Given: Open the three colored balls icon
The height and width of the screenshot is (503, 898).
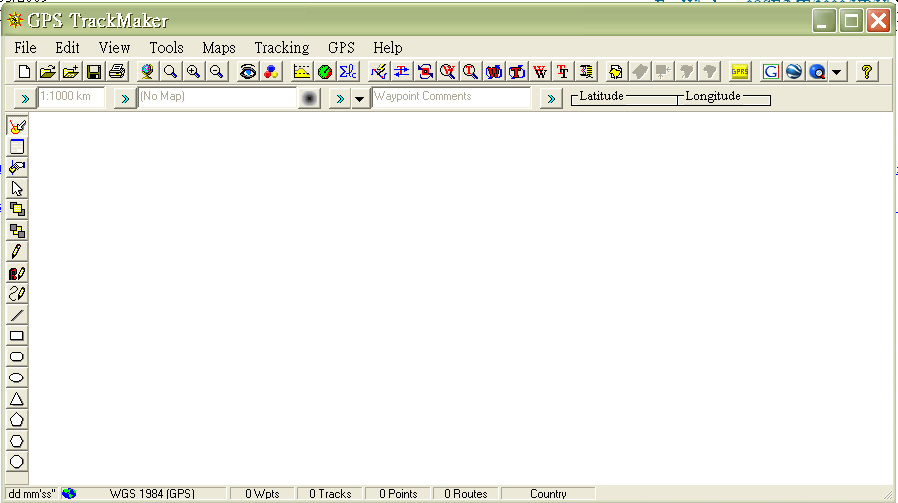Looking at the screenshot, I should pyautogui.click(x=271, y=72).
